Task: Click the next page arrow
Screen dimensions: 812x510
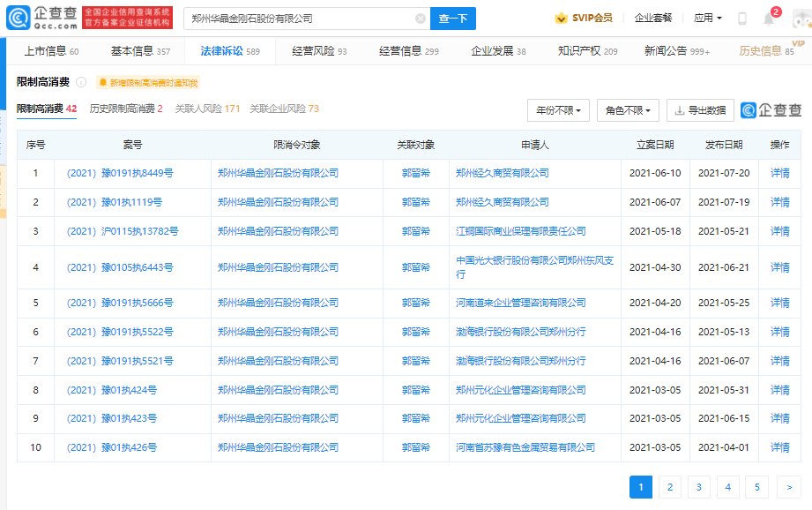Action: (x=789, y=487)
